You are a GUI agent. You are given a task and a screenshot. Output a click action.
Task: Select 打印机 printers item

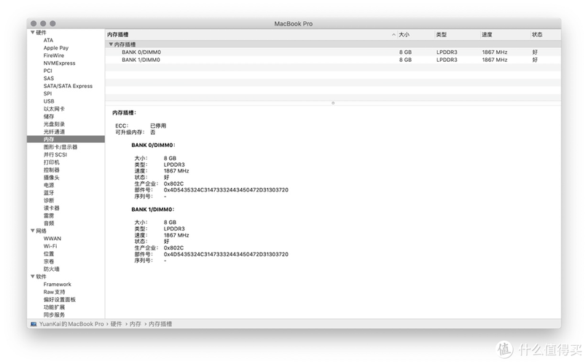(52, 162)
